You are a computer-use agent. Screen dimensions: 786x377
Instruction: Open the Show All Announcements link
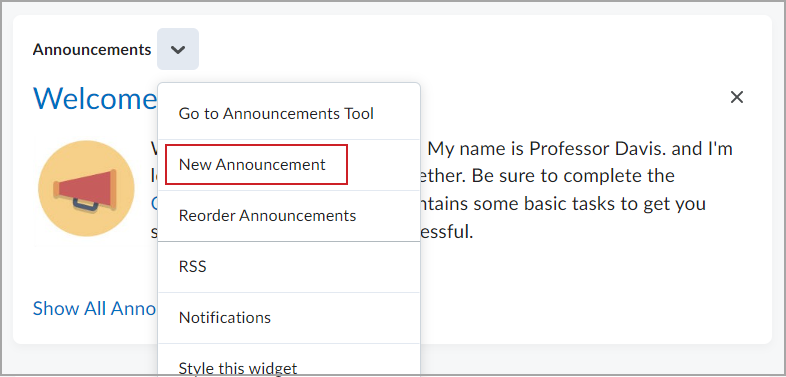[95, 308]
